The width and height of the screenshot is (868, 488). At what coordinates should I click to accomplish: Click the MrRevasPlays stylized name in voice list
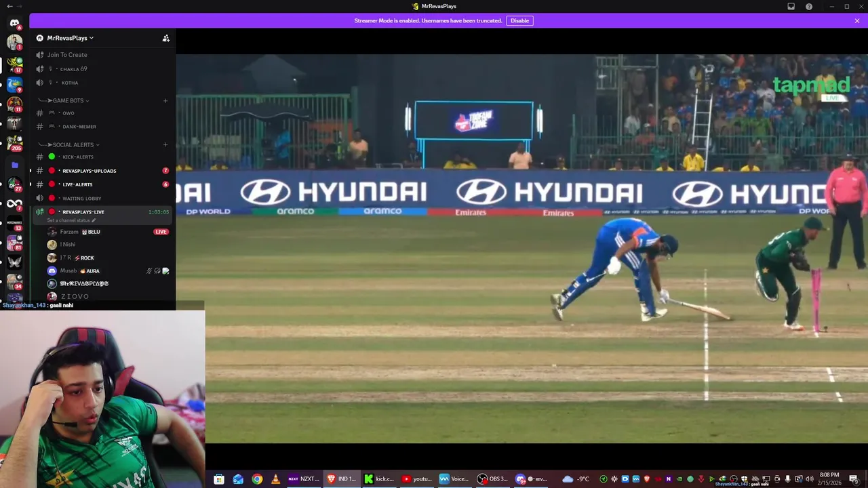pos(84,283)
